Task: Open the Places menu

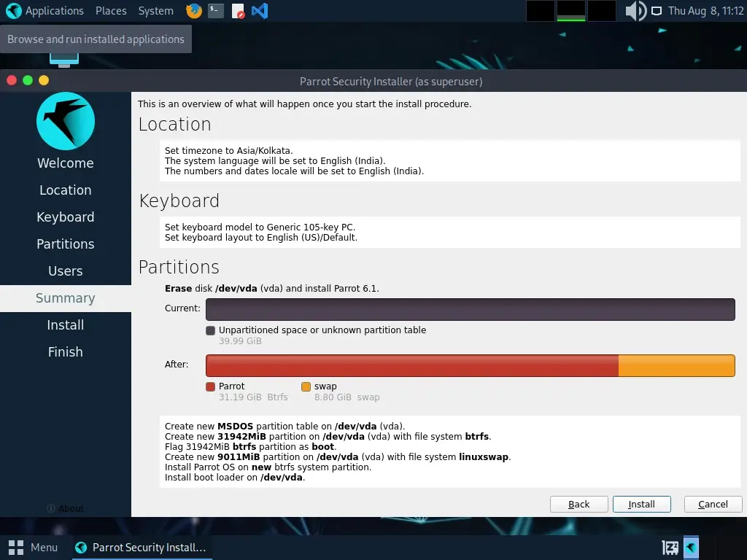Action: coord(111,11)
